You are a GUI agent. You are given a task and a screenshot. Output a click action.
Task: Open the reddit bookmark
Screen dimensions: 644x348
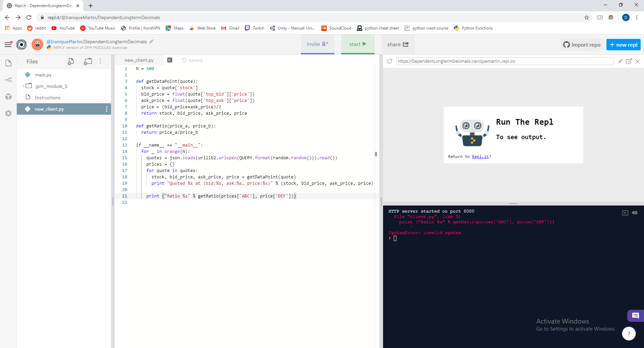pyautogui.click(x=37, y=28)
